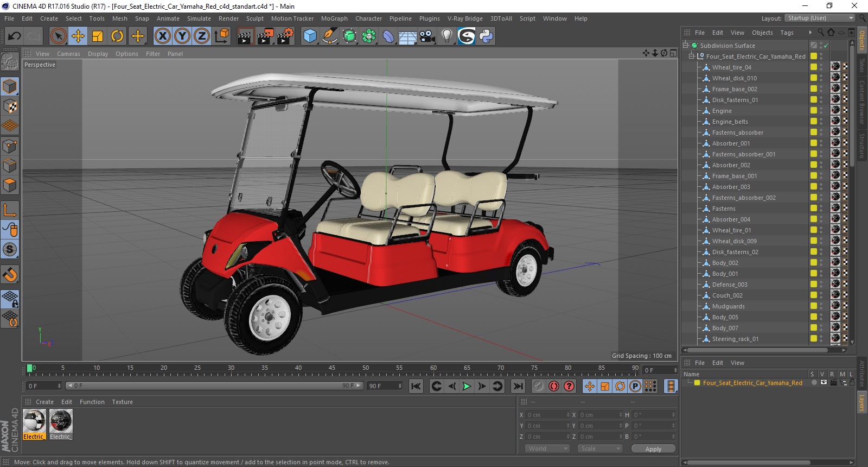Toggle Z axis lock
The width and height of the screenshot is (868, 467).
(202, 36)
